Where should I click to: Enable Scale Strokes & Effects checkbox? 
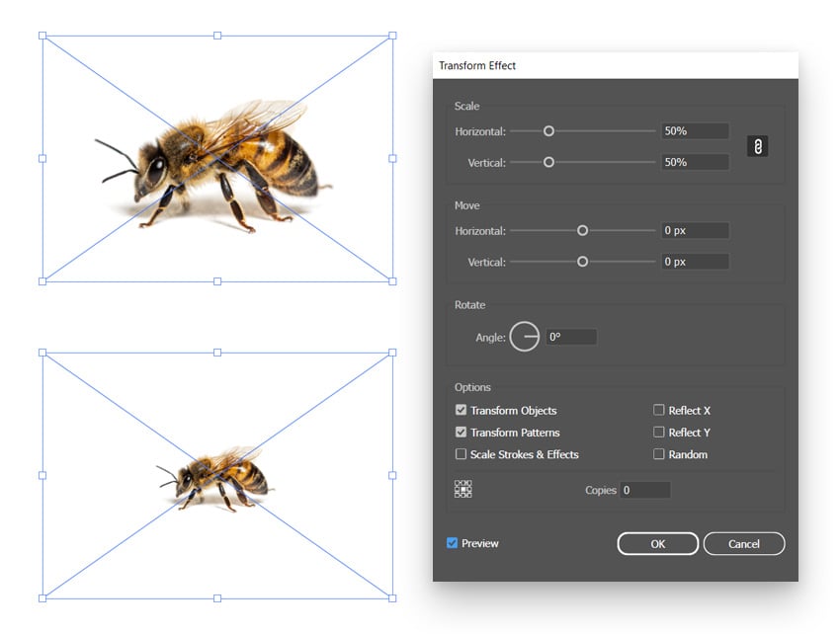coord(461,454)
